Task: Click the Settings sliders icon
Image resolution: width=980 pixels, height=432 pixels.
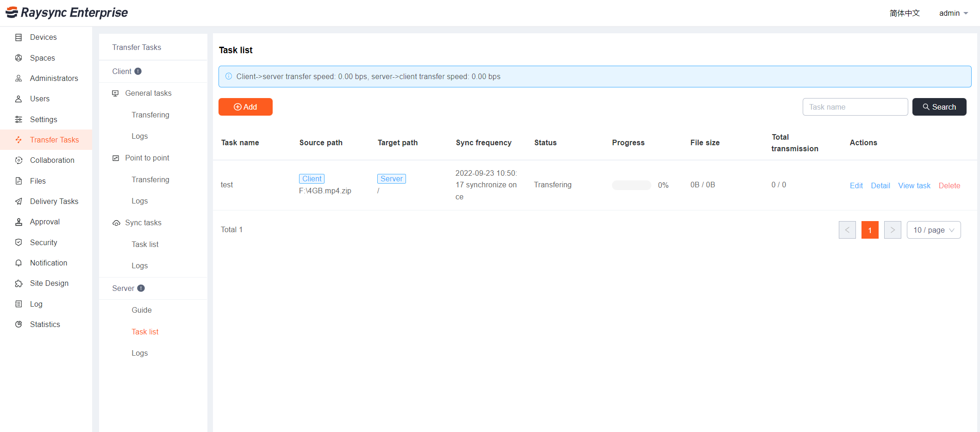Action: tap(19, 119)
